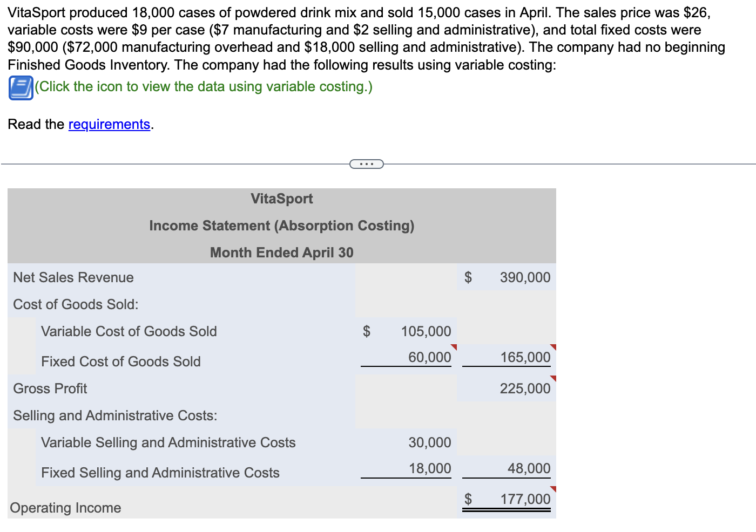Select the Fixed Selling and Administrative value 18,000
756x532 pixels.
point(429,468)
